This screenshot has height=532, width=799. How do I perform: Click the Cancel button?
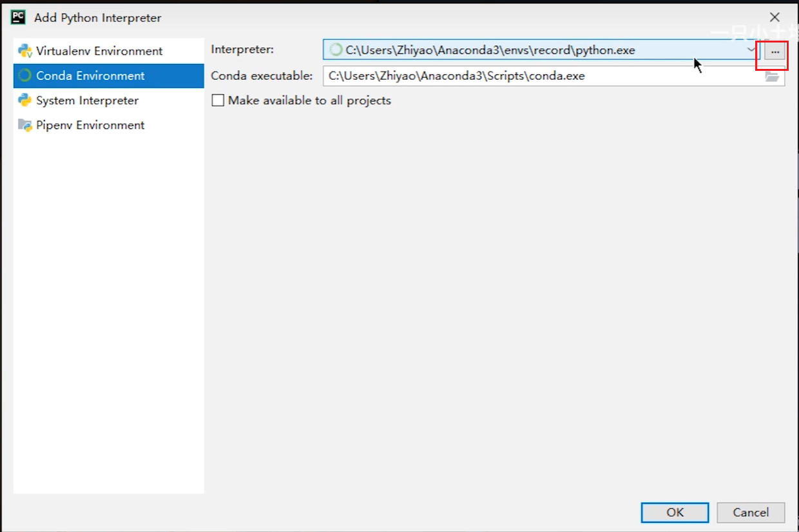pos(751,513)
